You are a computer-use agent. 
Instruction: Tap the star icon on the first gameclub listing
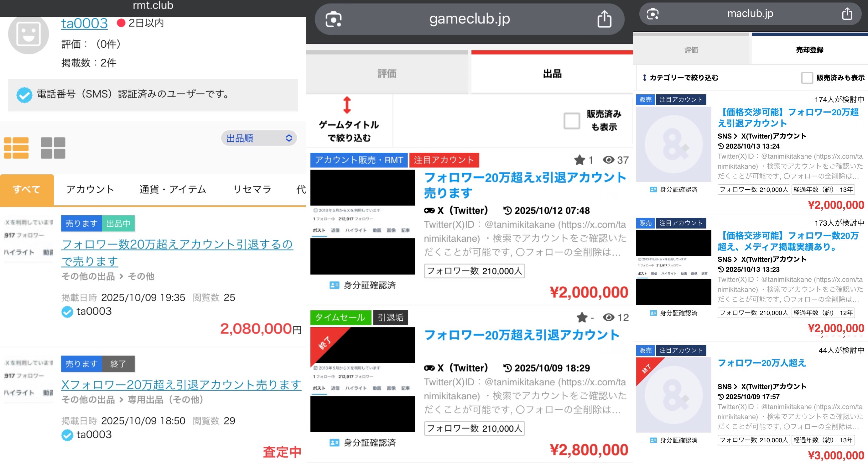[x=579, y=160]
